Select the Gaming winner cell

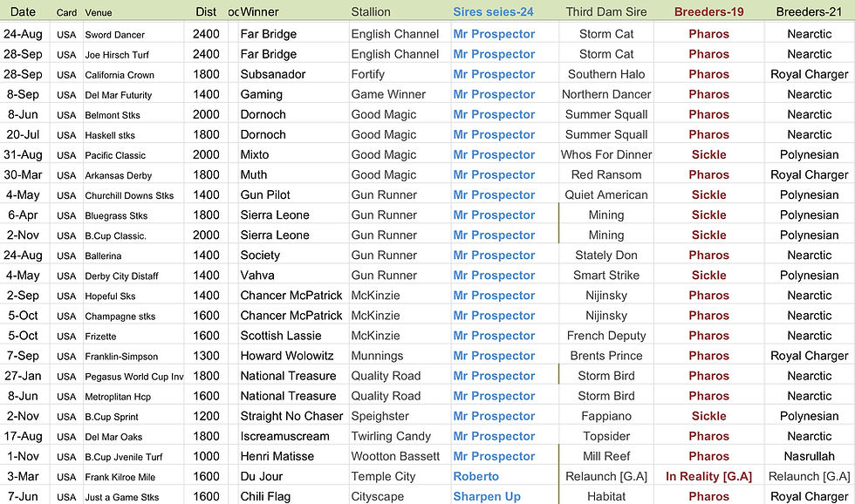(x=261, y=94)
